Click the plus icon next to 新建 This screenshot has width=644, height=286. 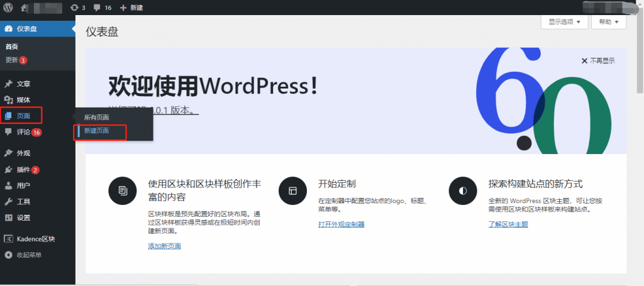point(123,8)
